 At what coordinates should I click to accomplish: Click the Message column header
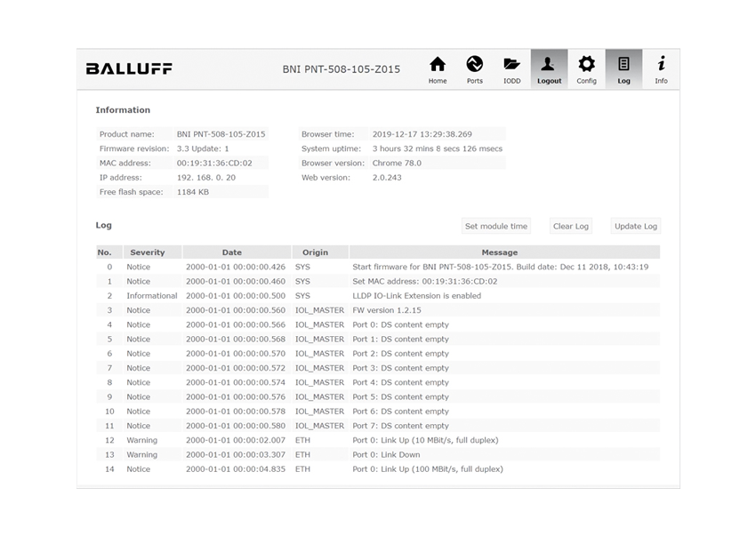[504, 252]
